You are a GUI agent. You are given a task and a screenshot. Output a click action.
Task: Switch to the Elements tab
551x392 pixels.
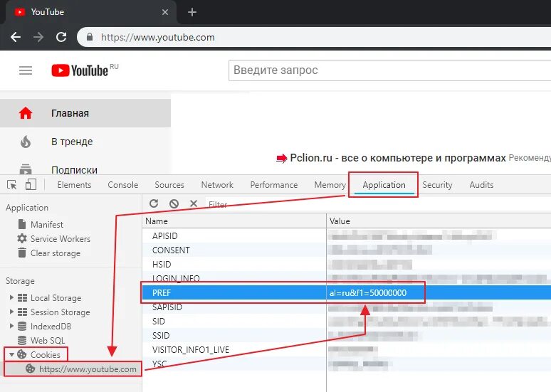(x=74, y=185)
